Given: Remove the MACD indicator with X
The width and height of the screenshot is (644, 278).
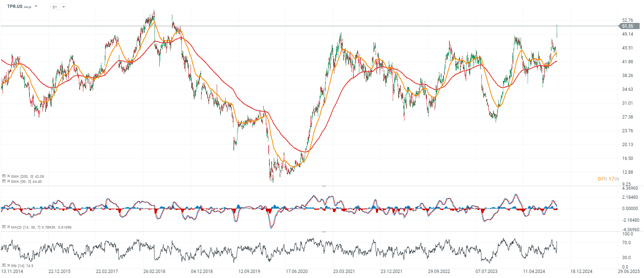Looking at the screenshot, I should point(9,227).
